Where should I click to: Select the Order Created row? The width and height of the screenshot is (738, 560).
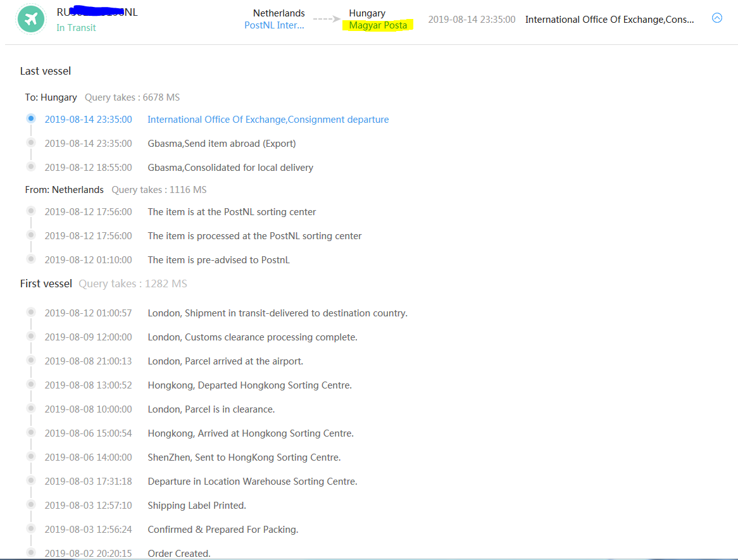tap(179, 554)
